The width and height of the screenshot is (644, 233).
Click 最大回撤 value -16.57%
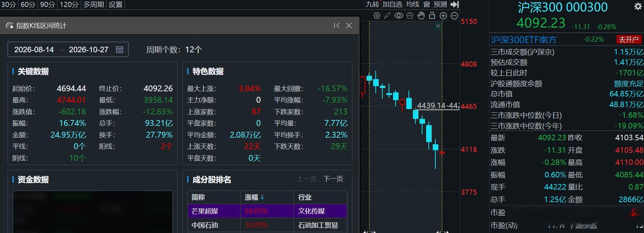click(332, 88)
